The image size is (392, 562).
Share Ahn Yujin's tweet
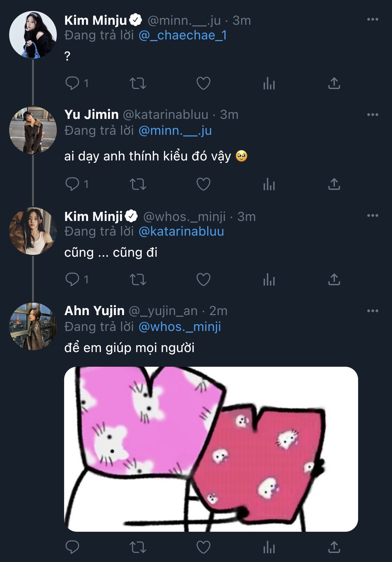(334, 547)
